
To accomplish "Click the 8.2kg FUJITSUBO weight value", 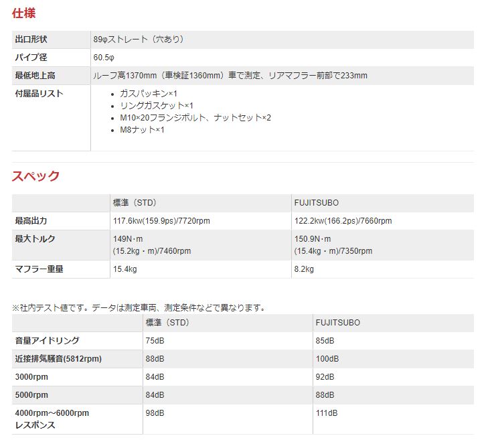I will [x=304, y=269].
